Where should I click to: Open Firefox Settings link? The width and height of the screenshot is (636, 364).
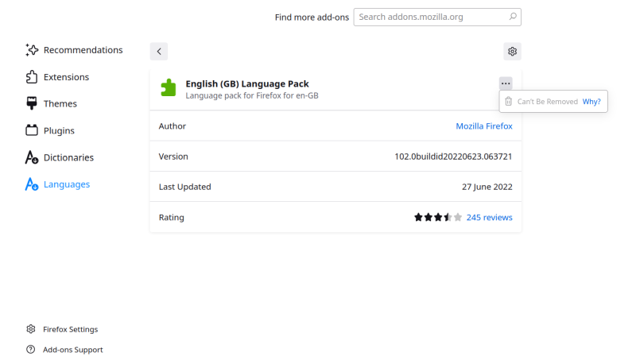click(71, 330)
